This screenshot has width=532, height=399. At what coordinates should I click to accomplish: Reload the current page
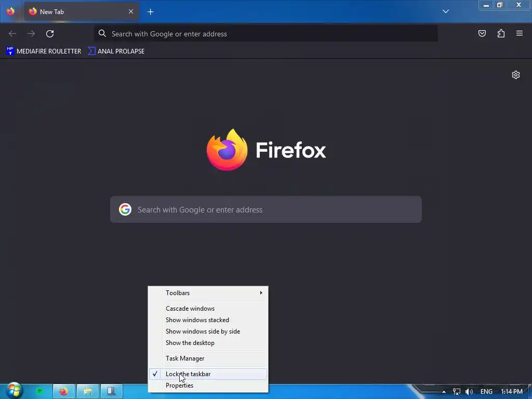tap(50, 34)
